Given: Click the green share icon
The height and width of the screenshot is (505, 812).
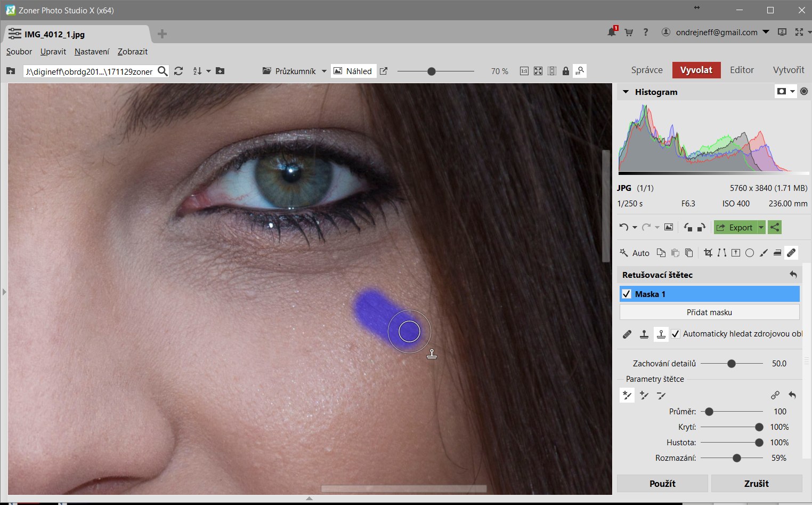Looking at the screenshot, I should pyautogui.click(x=775, y=227).
